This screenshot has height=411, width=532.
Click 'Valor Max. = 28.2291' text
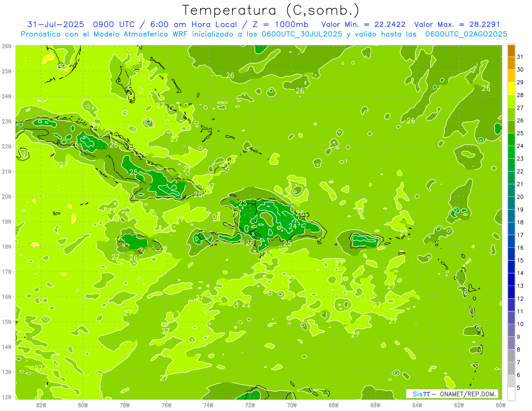click(x=457, y=24)
